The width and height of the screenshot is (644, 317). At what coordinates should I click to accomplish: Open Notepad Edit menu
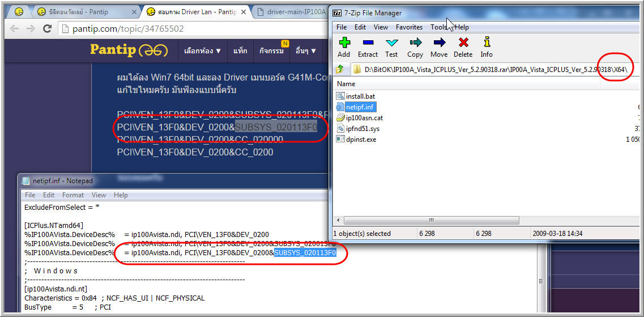(49, 195)
